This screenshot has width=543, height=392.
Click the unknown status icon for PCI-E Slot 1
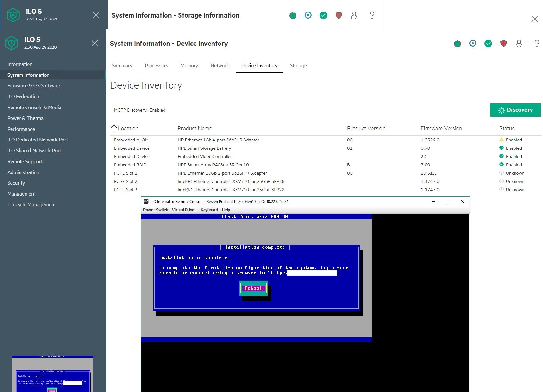(501, 173)
